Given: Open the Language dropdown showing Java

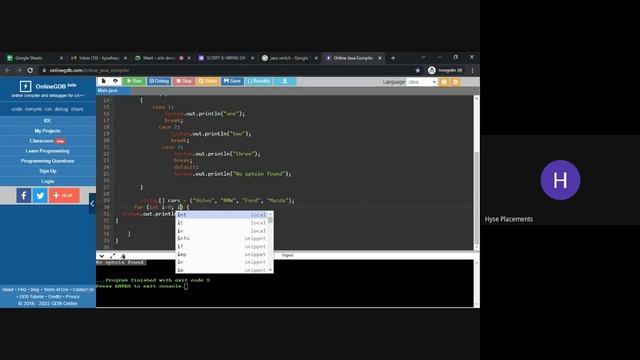Looking at the screenshot, I should click(422, 82).
